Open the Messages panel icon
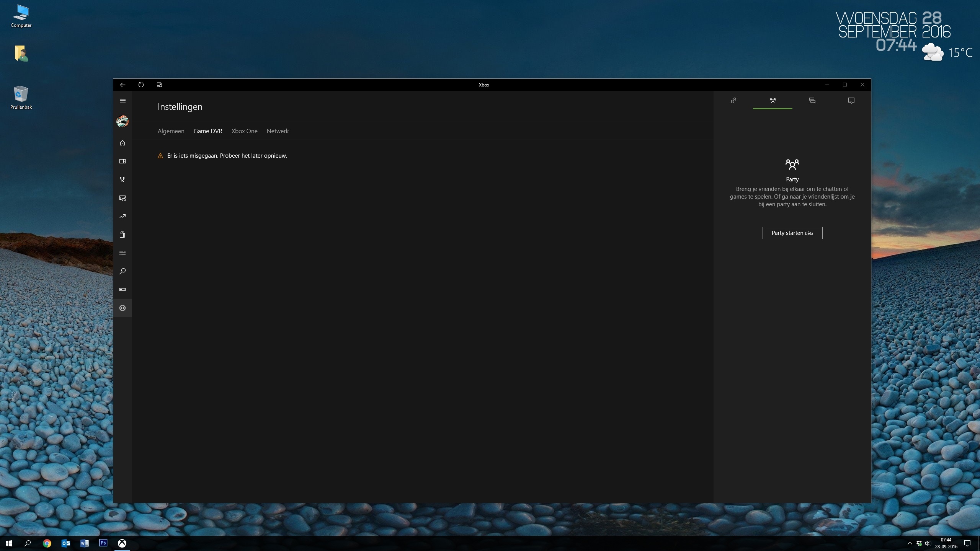The image size is (980, 551). pos(812,101)
